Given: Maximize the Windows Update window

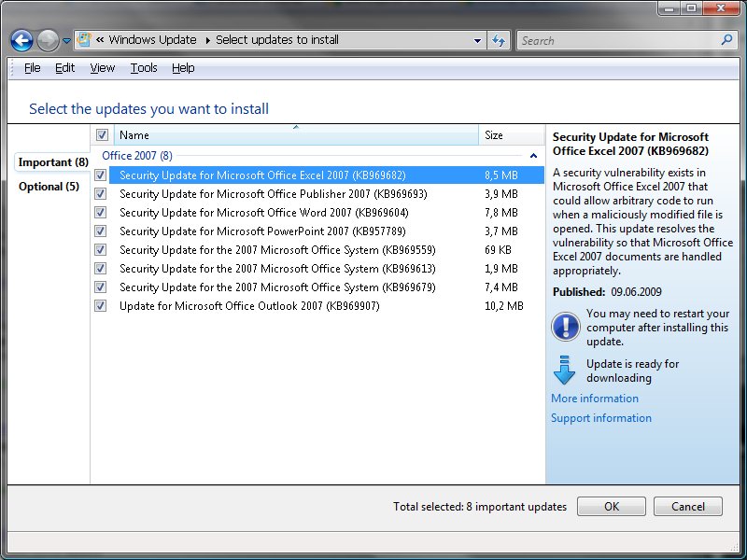Looking at the screenshot, I should tap(692, 8).
